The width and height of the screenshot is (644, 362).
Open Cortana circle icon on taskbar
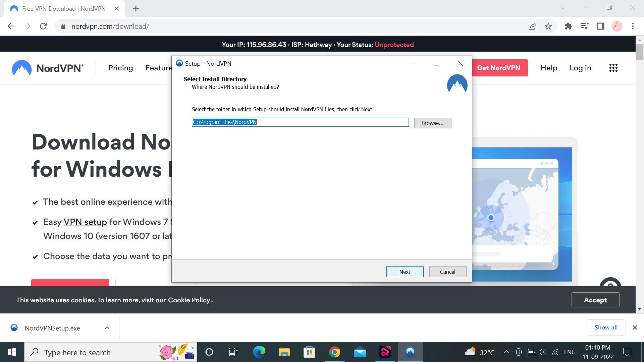(x=209, y=352)
